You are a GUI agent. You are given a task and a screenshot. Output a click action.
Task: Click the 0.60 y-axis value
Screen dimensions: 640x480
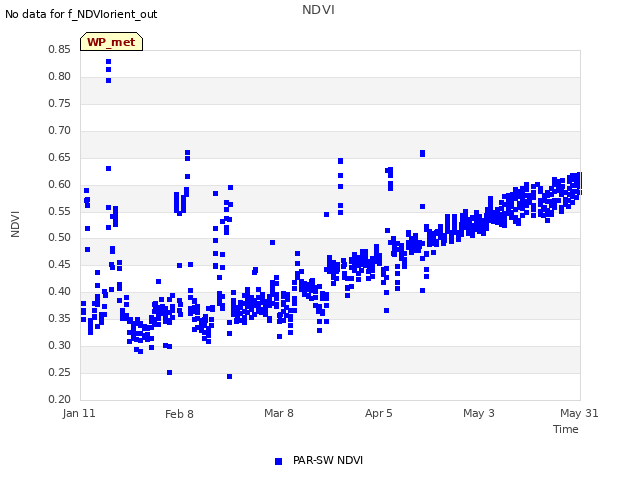60,184
